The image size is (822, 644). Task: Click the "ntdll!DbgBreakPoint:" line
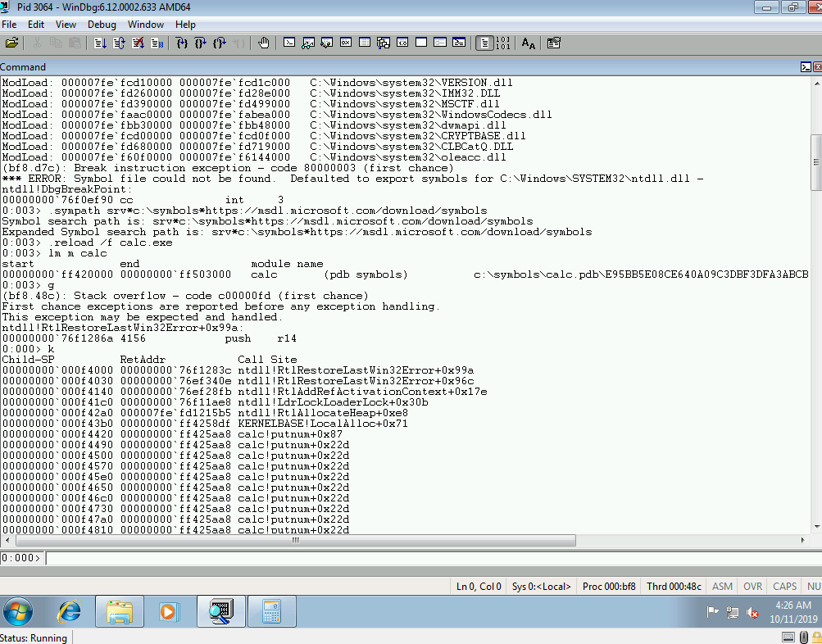pyautogui.click(x=68, y=189)
